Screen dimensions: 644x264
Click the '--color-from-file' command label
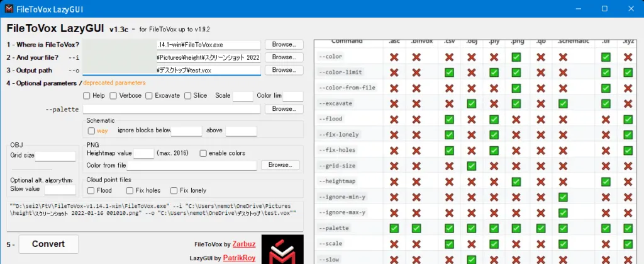(x=348, y=88)
